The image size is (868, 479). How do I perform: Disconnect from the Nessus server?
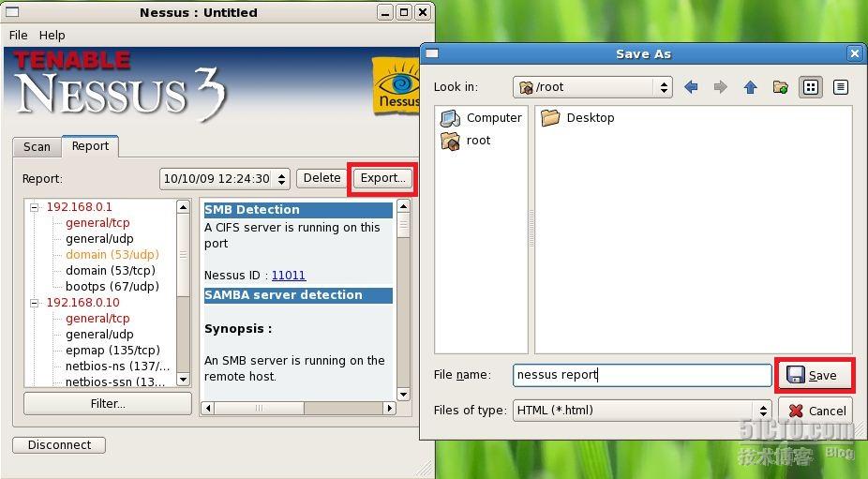59,444
